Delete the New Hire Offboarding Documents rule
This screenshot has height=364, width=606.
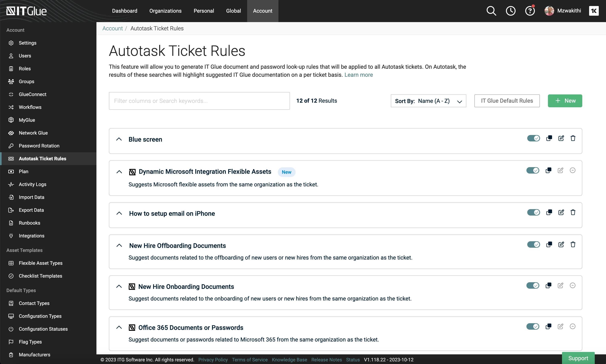[573, 244]
